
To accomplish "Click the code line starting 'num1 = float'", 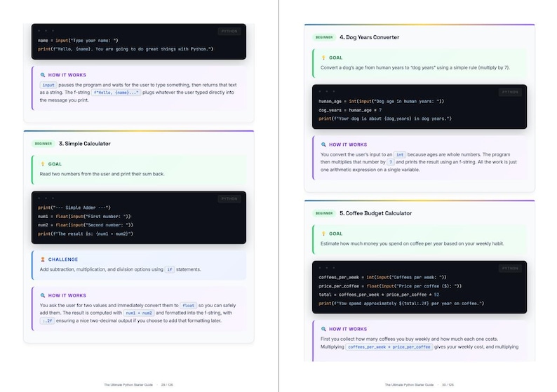I will pos(84,217).
